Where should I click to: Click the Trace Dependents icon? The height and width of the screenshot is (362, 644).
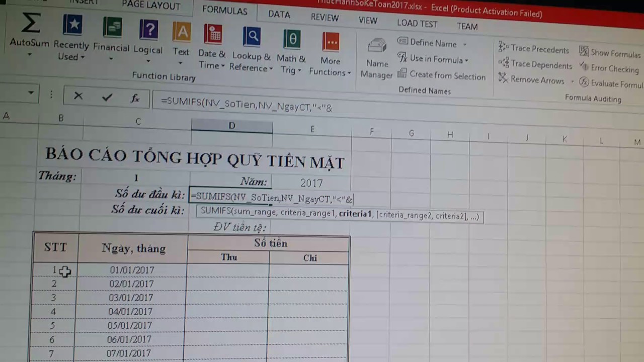(x=504, y=63)
